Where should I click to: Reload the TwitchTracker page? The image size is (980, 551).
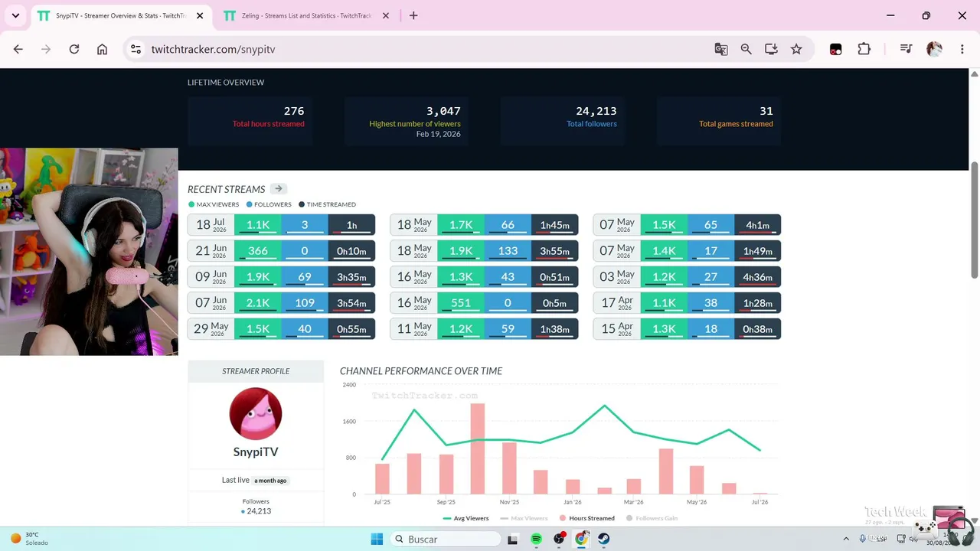pyautogui.click(x=74, y=49)
